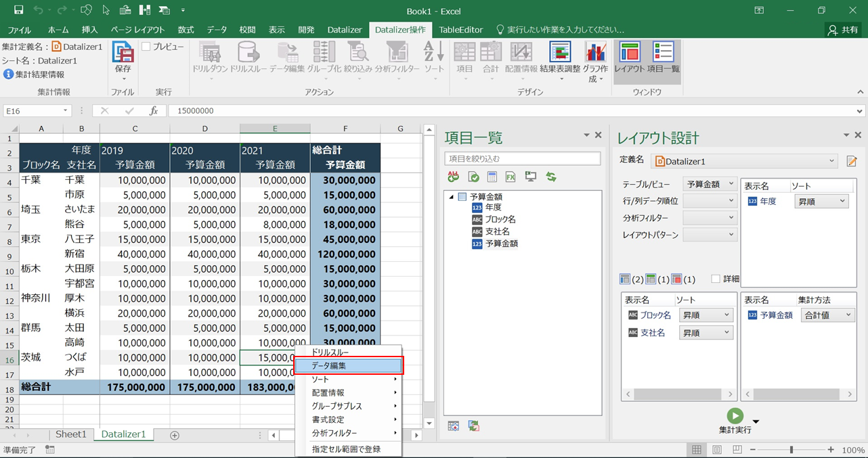Click 集計結果情報 info icon

(8, 74)
